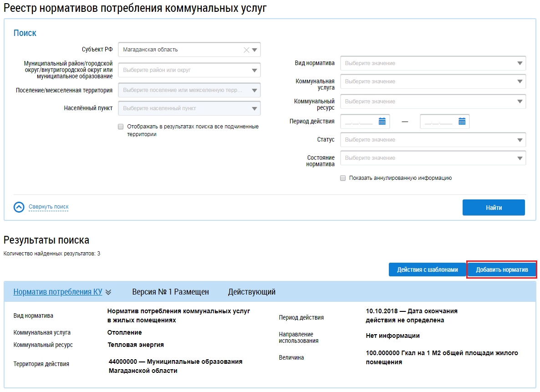Expand the Вид норматива dropdown
Viewport: 540px width, 392px height.
point(520,63)
